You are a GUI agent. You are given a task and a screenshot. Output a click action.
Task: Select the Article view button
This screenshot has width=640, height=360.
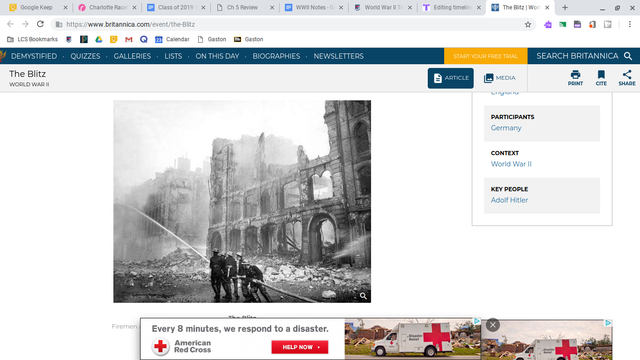coord(451,78)
